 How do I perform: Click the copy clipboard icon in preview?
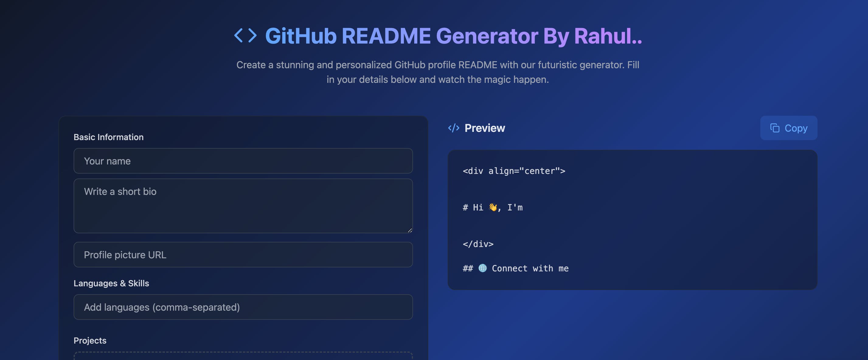click(x=774, y=128)
